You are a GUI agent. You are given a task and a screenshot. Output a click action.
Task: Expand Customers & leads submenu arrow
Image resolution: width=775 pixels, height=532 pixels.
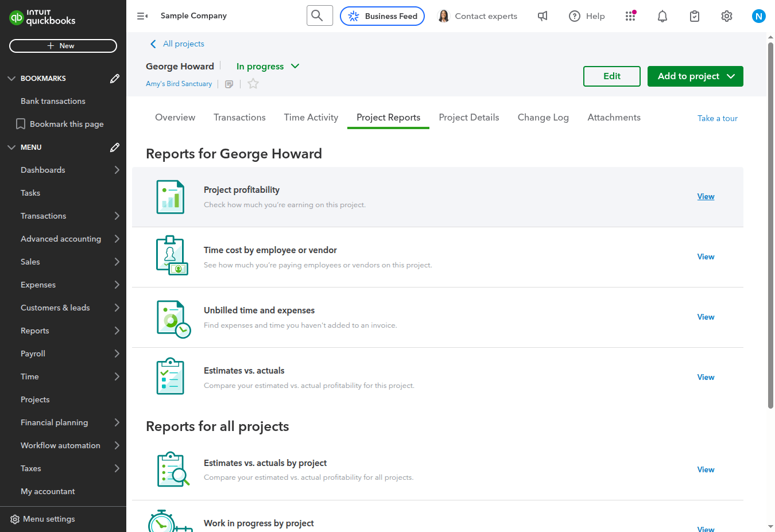(x=117, y=308)
